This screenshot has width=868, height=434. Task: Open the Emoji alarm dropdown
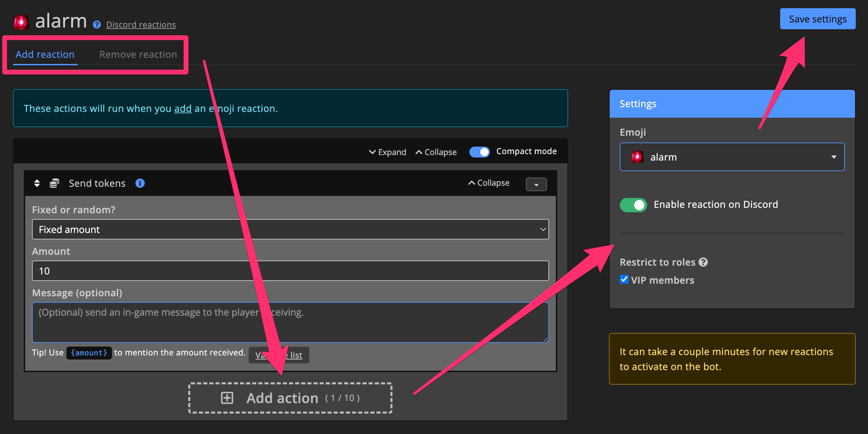point(732,157)
